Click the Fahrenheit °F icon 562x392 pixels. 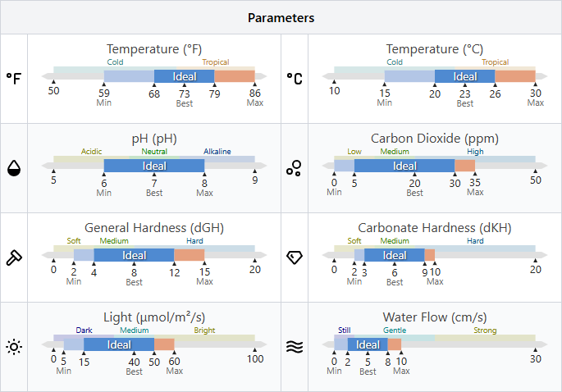click(14, 79)
